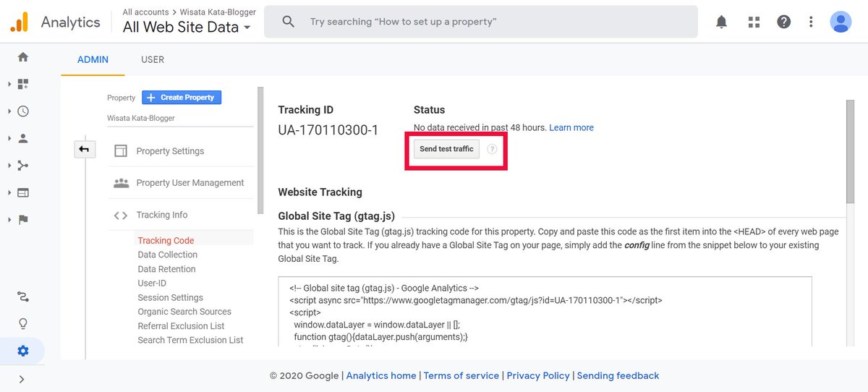Expand the left navigation with bottom chevron
Screen dimensions: 868x392
22,379
